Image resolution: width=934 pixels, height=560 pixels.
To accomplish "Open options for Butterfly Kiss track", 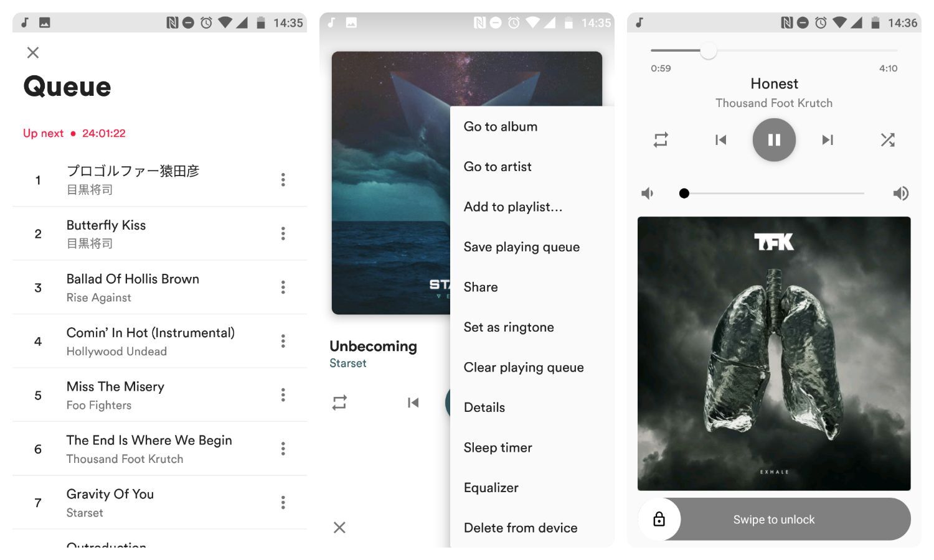I will point(283,233).
